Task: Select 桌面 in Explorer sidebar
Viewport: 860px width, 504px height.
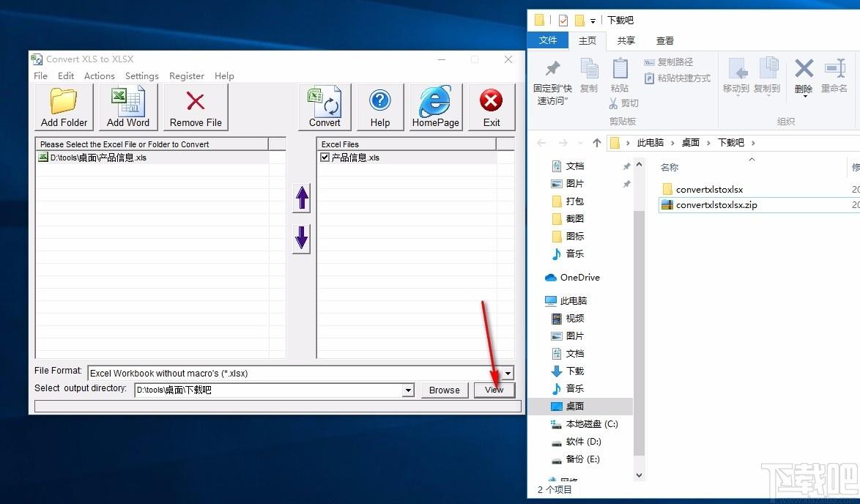Action: [x=579, y=407]
